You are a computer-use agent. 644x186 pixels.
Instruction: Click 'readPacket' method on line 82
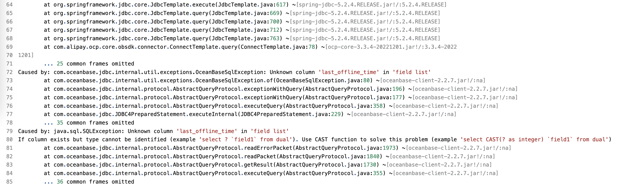click(260, 156)
